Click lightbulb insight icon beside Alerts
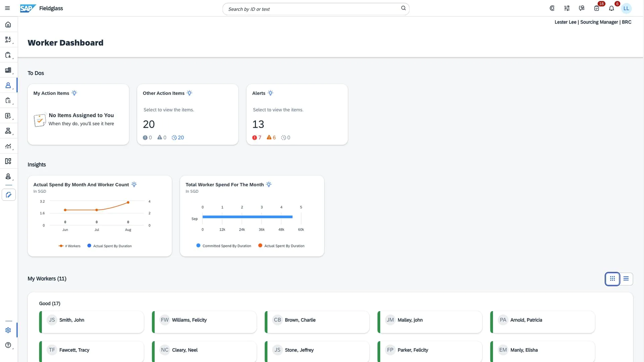The height and width of the screenshot is (362, 644). [270, 93]
